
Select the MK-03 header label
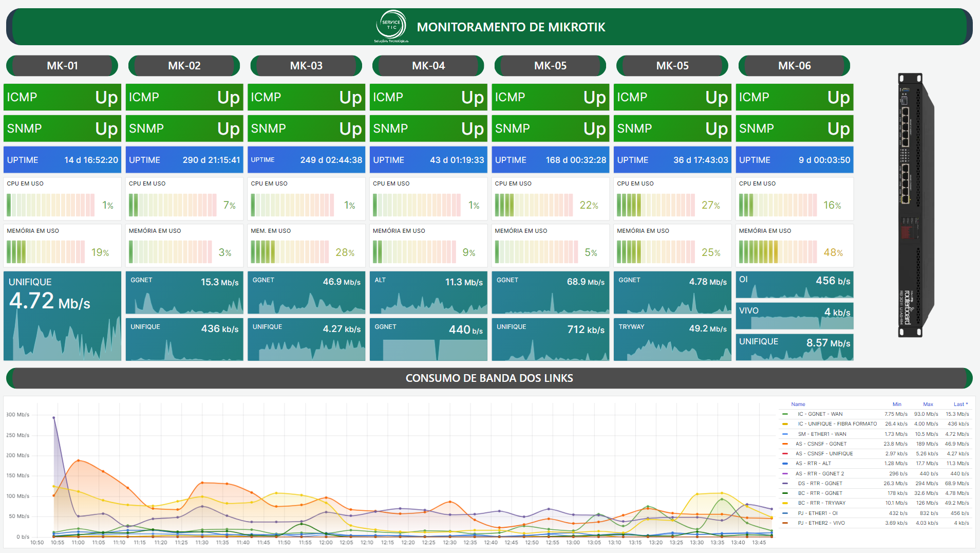(x=306, y=66)
